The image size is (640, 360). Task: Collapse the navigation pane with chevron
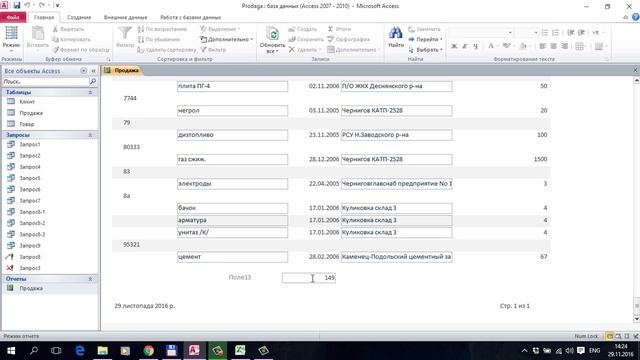tap(93, 71)
